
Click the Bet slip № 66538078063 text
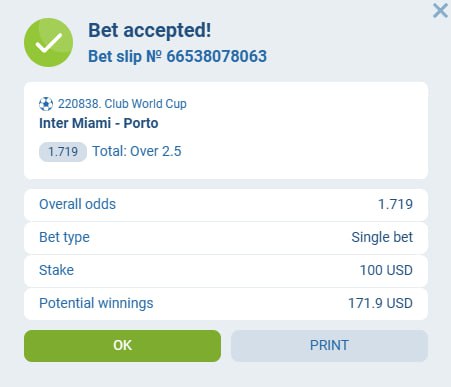tap(177, 56)
